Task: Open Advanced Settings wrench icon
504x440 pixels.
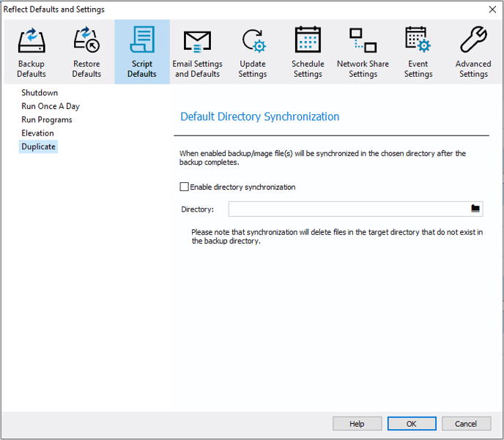Action: click(x=473, y=40)
